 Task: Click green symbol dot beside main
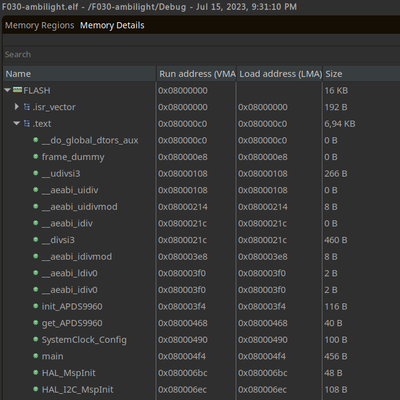(x=36, y=356)
